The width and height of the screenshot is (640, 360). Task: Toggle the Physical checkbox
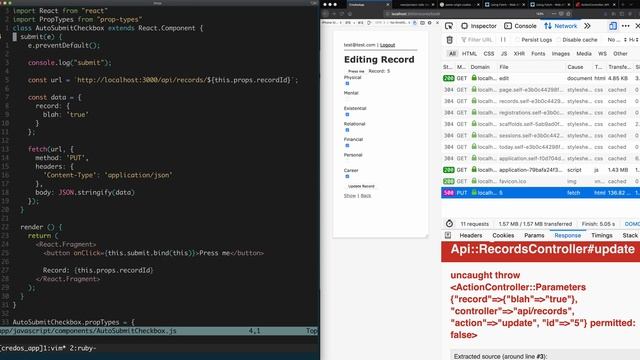[x=347, y=83]
